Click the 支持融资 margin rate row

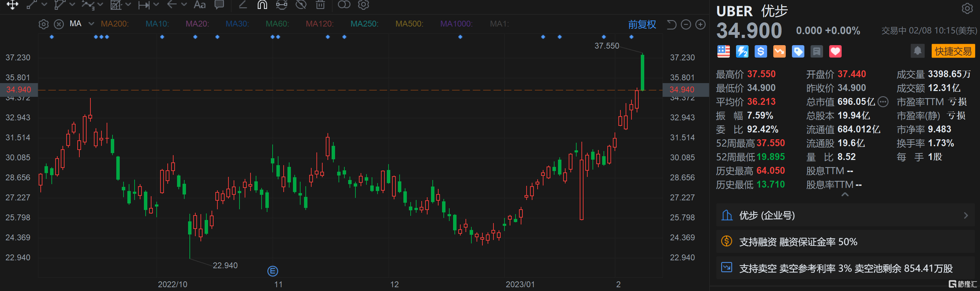click(845, 242)
